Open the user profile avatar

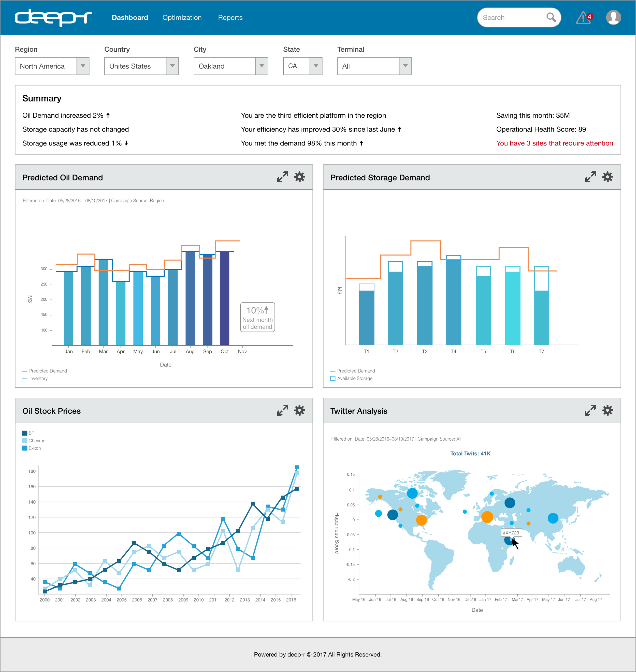click(613, 17)
